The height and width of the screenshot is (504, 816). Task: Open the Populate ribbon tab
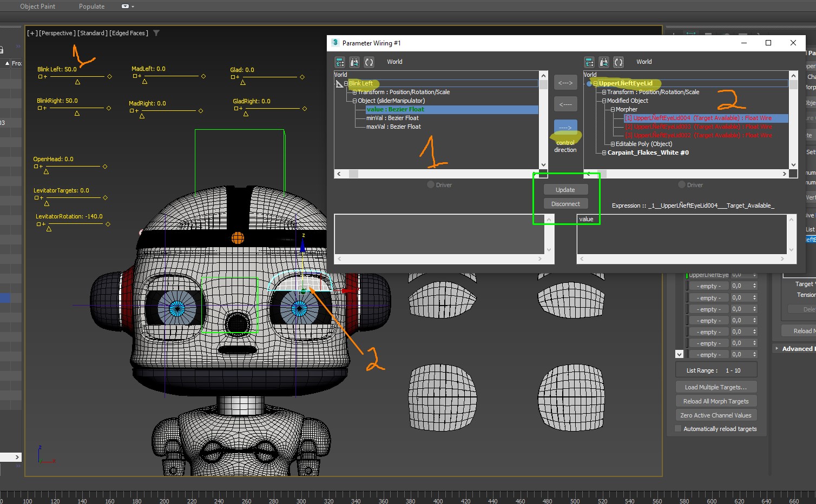(91, 6)
